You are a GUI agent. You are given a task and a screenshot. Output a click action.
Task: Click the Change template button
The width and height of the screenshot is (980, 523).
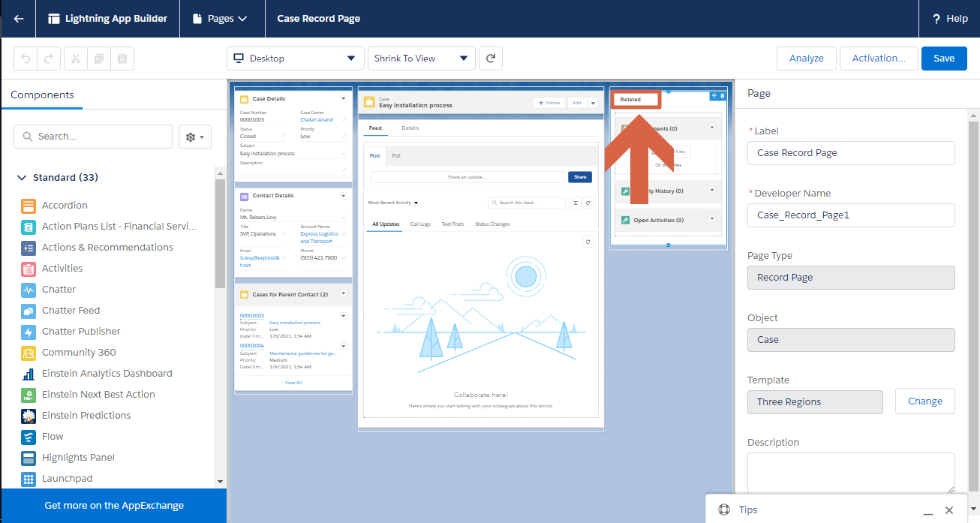coord(924,401)
